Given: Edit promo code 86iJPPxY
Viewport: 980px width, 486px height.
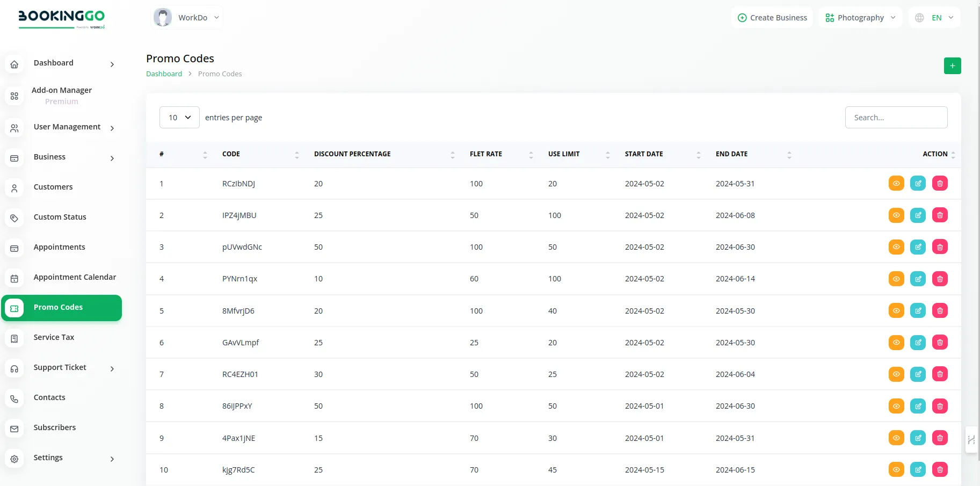Looking at the screenshot, I should [918, 406].
